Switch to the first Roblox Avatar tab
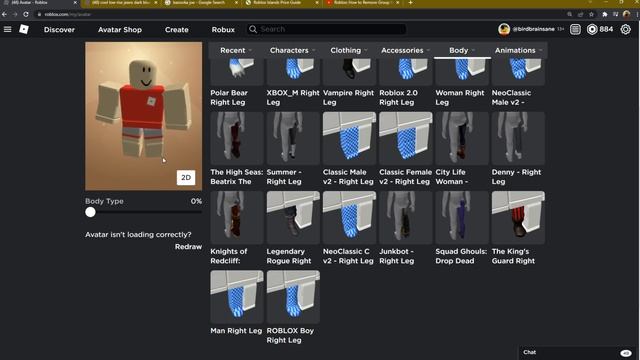 point(40,3)
